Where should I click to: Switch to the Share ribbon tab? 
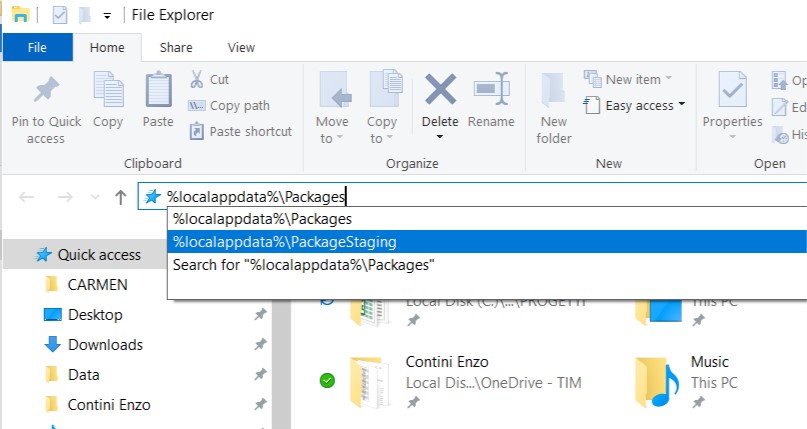tap(176, 47)
